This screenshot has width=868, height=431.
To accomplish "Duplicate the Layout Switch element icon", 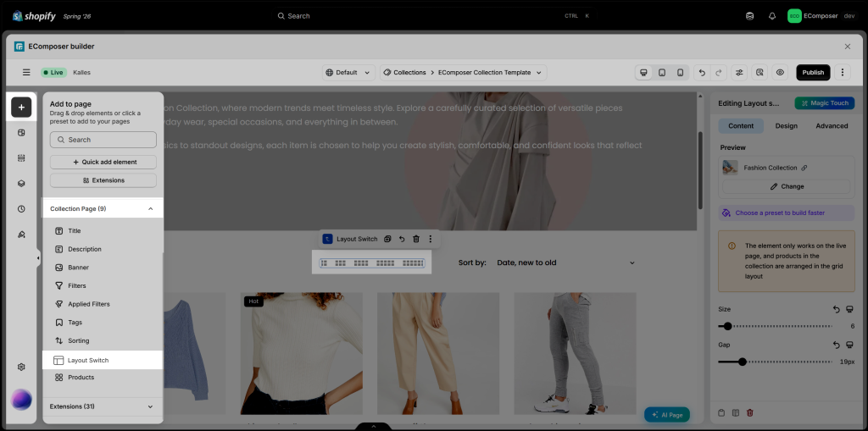I will click(387, 239).
